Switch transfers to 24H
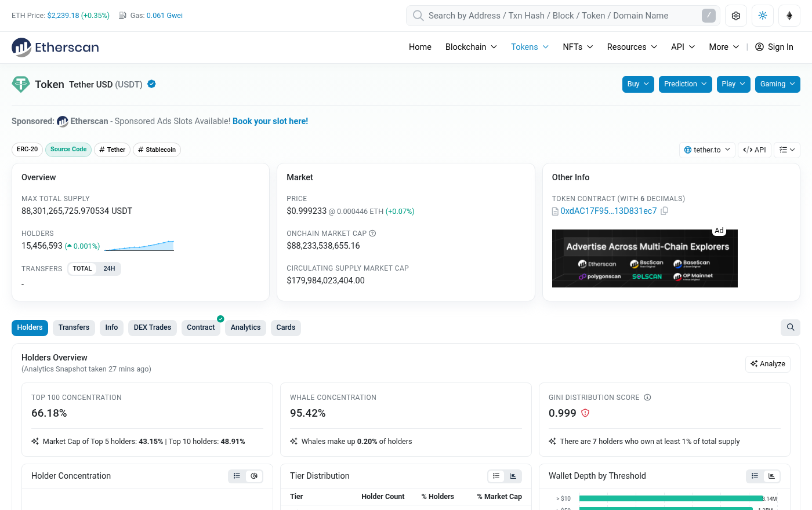Viewport: 812px width, 510px height. 109,269
